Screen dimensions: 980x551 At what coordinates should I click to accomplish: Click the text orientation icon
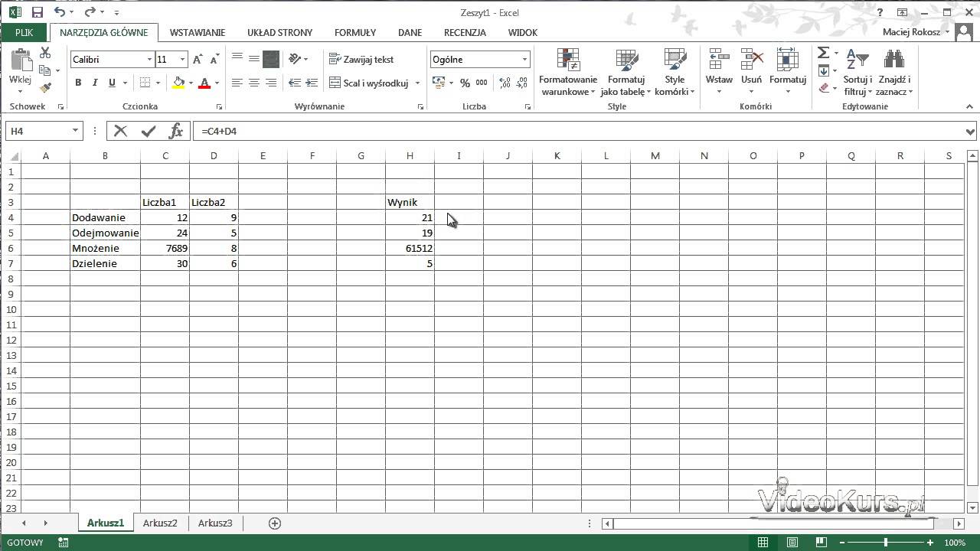(295, 59)
